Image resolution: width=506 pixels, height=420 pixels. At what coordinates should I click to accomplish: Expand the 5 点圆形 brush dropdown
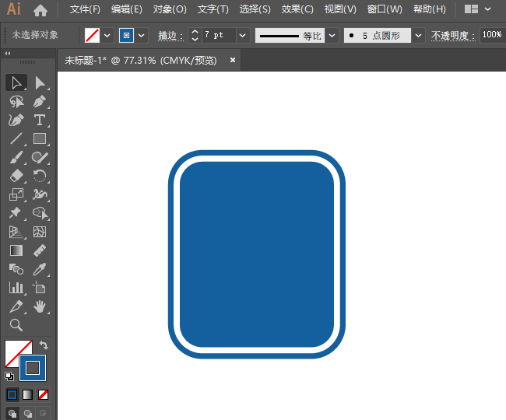click(x=418, y=36)
